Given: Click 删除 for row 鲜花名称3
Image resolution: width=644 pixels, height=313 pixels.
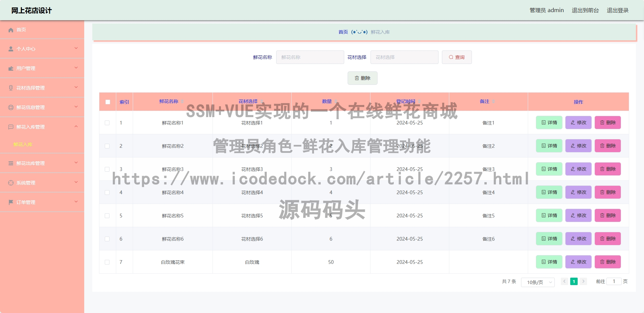Looking at the screenshot, I should coord(608,169).
